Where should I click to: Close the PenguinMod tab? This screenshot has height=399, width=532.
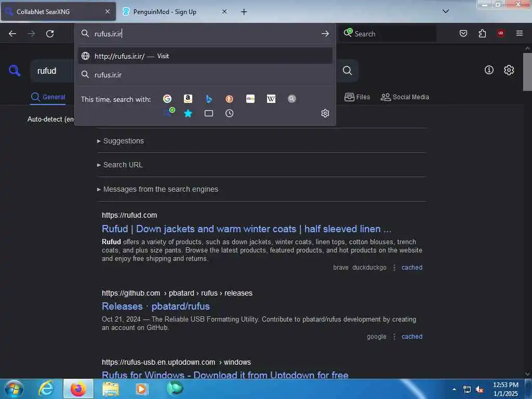tap(224, 11)
